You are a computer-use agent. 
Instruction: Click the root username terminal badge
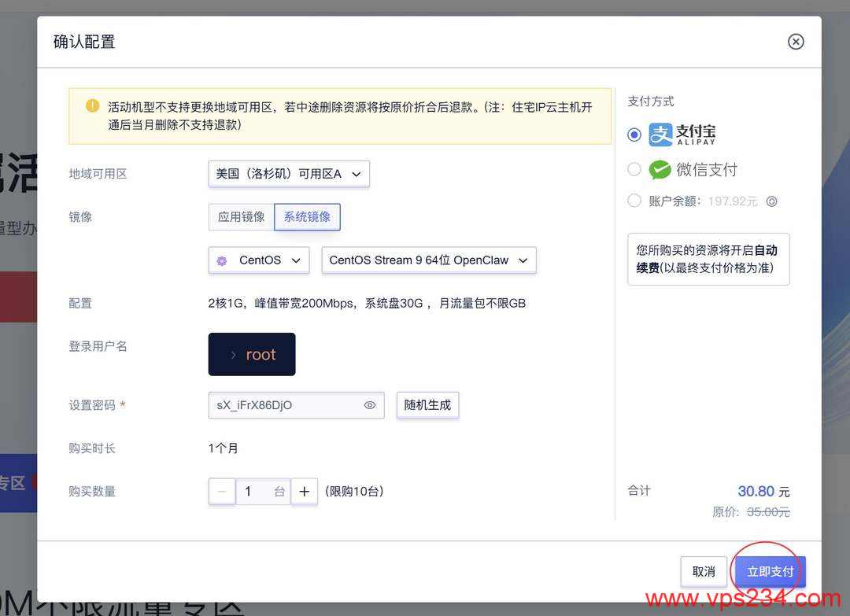tap(252, 354)
